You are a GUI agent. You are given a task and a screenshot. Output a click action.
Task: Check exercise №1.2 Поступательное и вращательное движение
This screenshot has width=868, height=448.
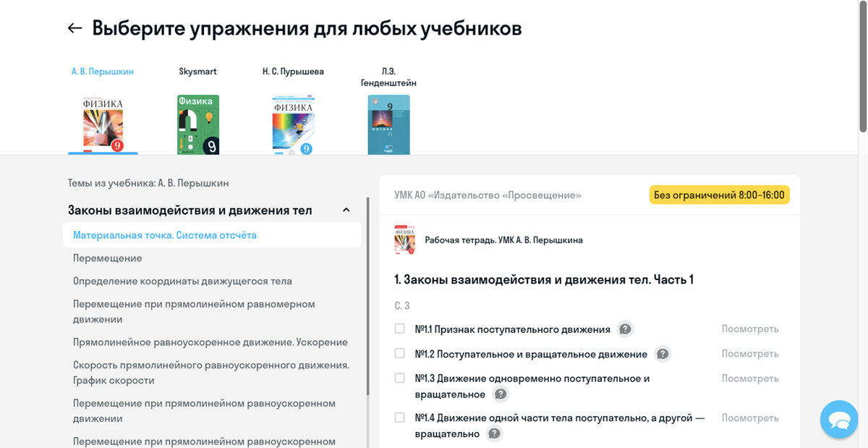point(399,353)
